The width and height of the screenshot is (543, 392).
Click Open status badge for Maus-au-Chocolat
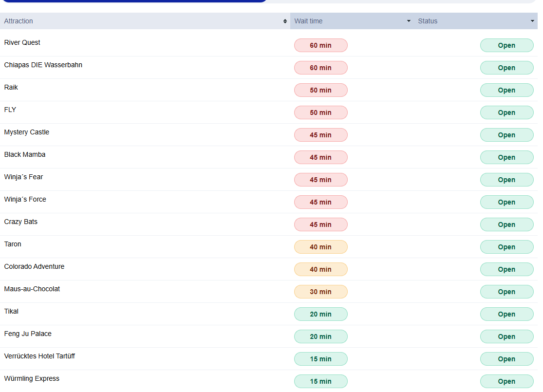click(x=506, y=292)
